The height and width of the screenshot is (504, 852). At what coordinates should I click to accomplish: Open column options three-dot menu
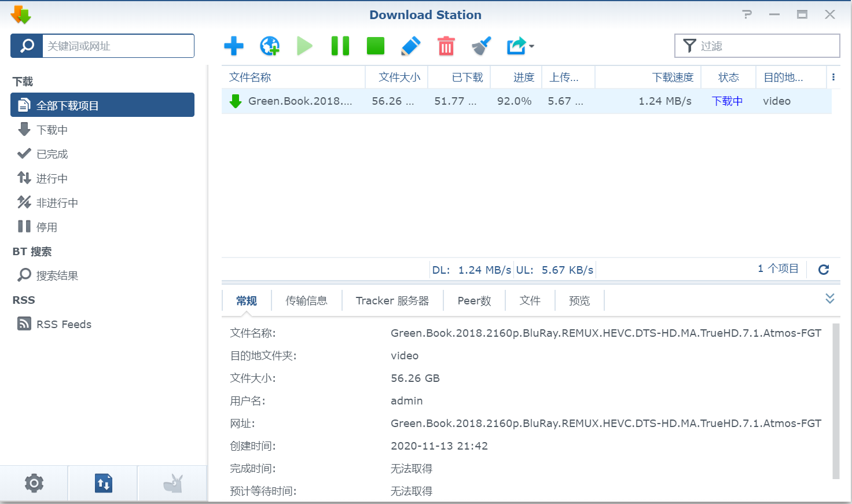pyautogui.click(x=833, y=77)
